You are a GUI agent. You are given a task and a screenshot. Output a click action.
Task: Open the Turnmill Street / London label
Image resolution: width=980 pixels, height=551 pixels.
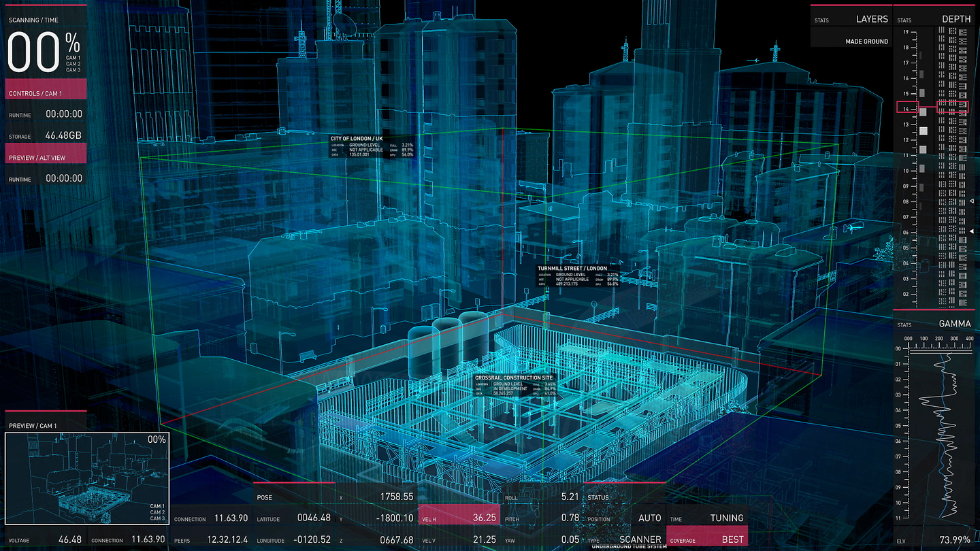click(x=579, y=275)
